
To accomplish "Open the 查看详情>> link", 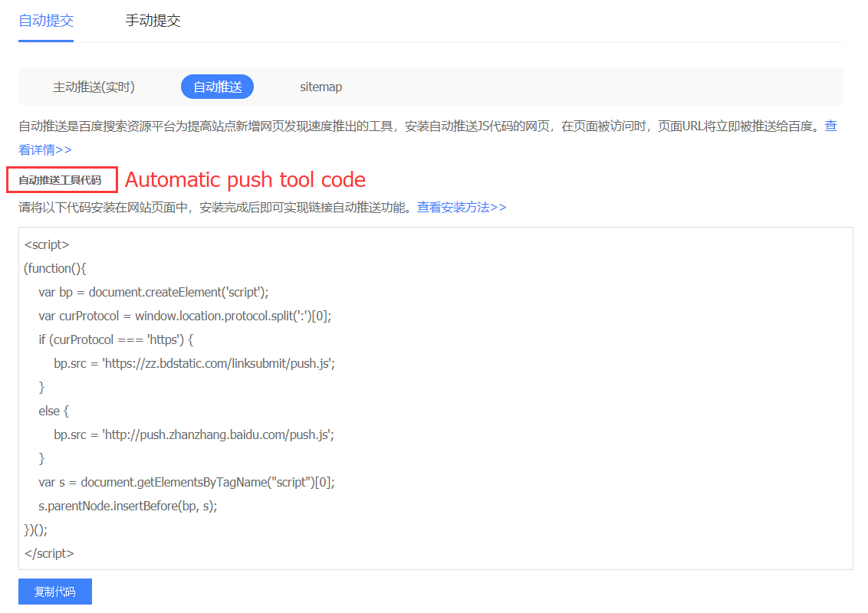I will click(44, 149).
